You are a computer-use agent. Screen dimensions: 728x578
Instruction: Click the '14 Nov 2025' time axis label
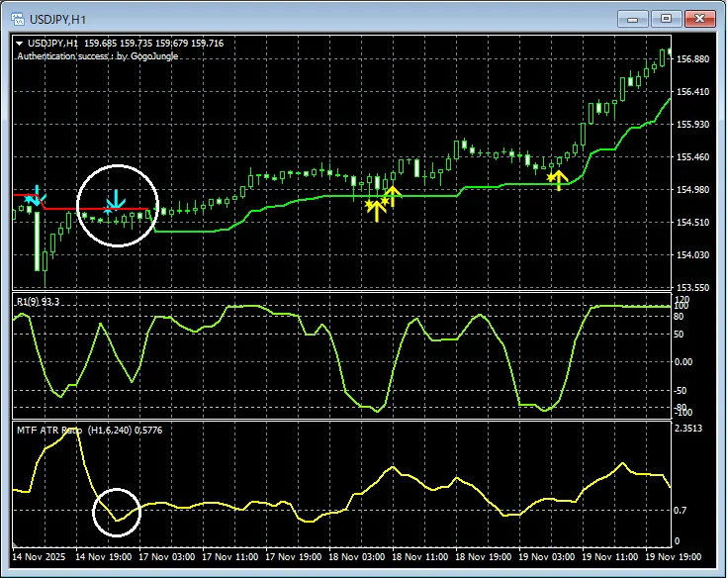39,556
